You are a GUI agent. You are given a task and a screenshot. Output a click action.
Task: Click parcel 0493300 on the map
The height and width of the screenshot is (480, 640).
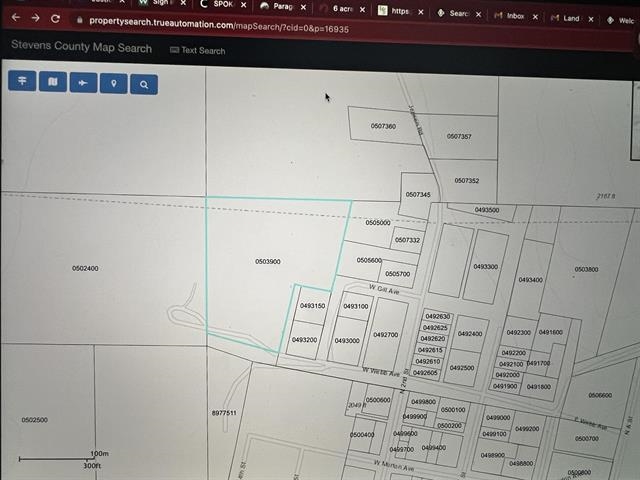tap(485, 267)
